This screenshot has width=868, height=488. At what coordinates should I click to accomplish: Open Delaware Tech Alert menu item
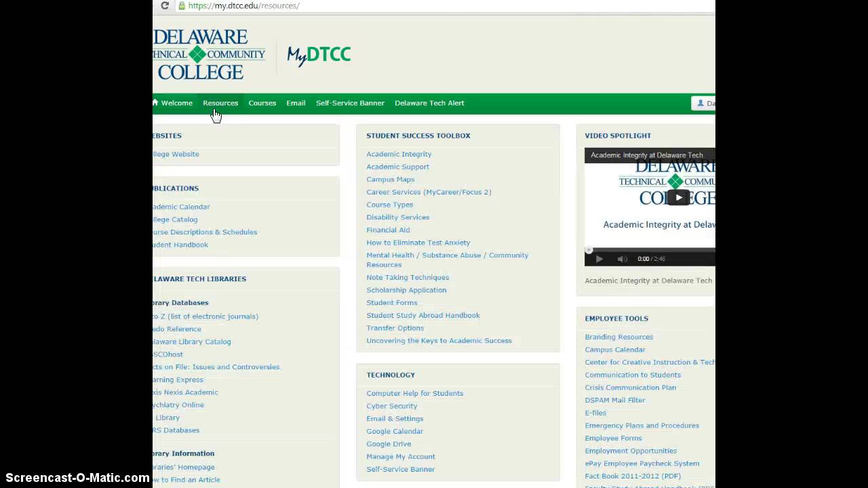429,103
